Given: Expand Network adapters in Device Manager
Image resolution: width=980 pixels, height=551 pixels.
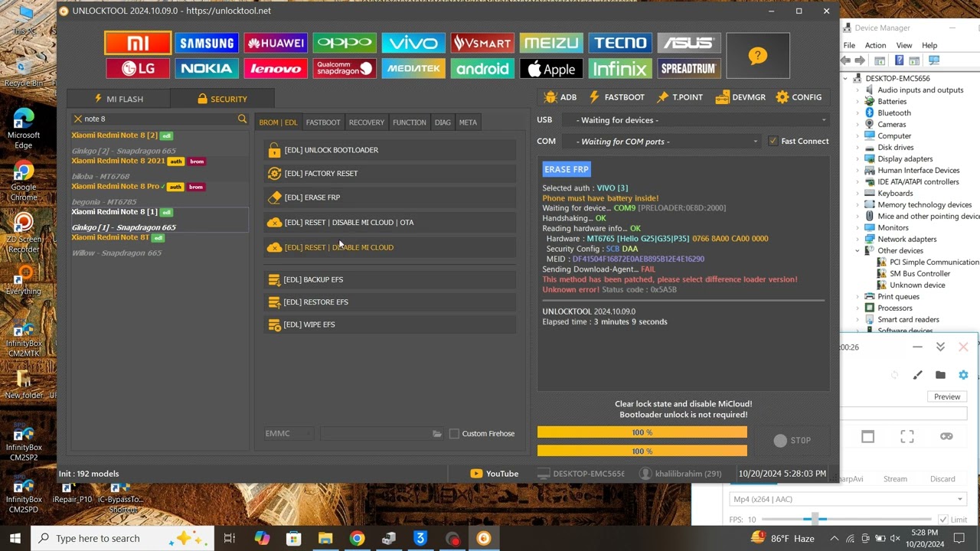Looking at the screenshot, I should (x=857, y=239).
